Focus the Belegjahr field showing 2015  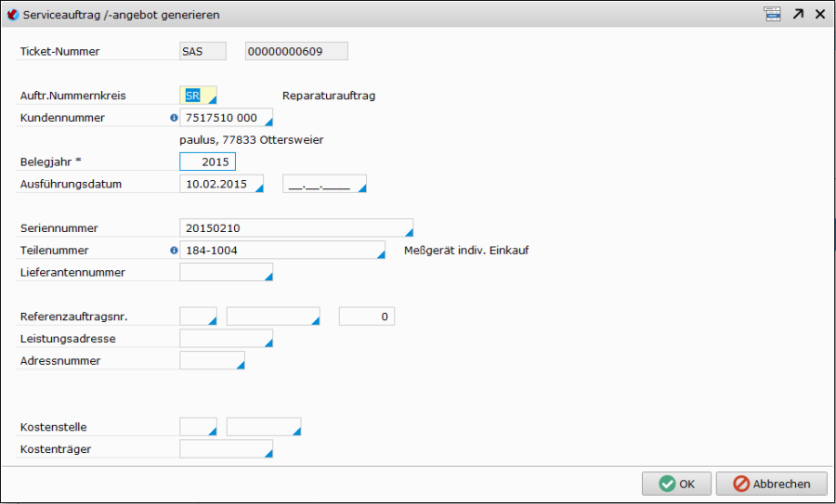click(207, 162)
